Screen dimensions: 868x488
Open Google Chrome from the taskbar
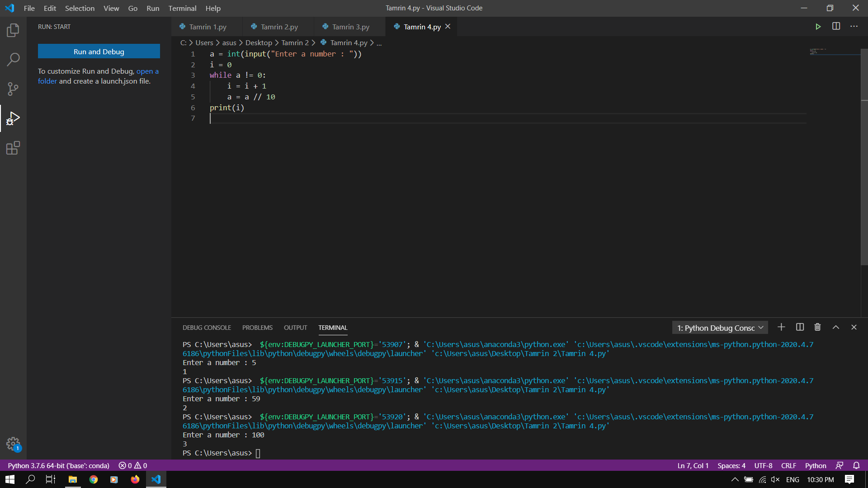pos(94,479)
